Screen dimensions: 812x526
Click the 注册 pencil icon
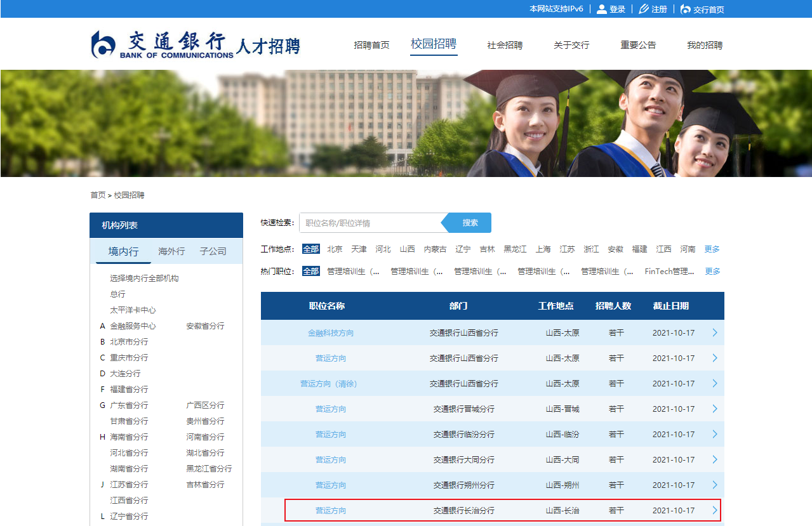[x=644, y=9]
